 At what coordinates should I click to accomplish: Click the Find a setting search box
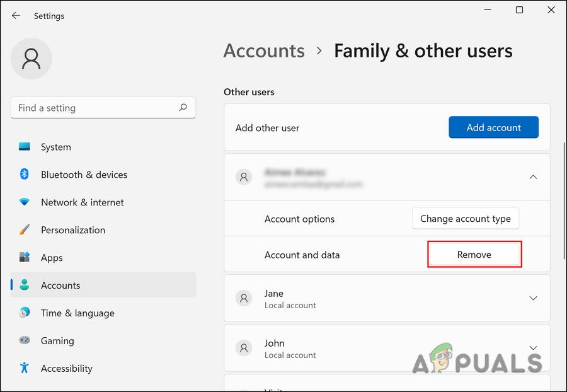(94, 108)
